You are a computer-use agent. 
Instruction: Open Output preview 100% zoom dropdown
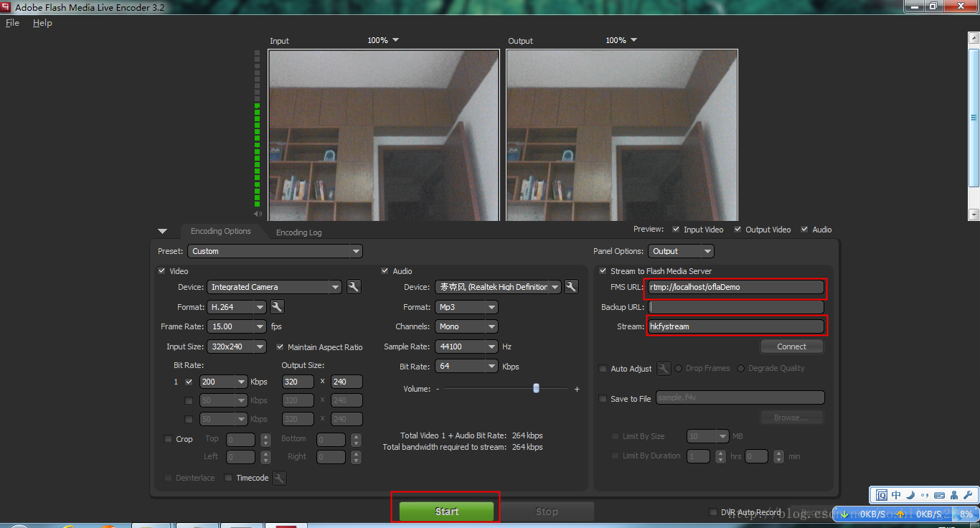point(621,40)
